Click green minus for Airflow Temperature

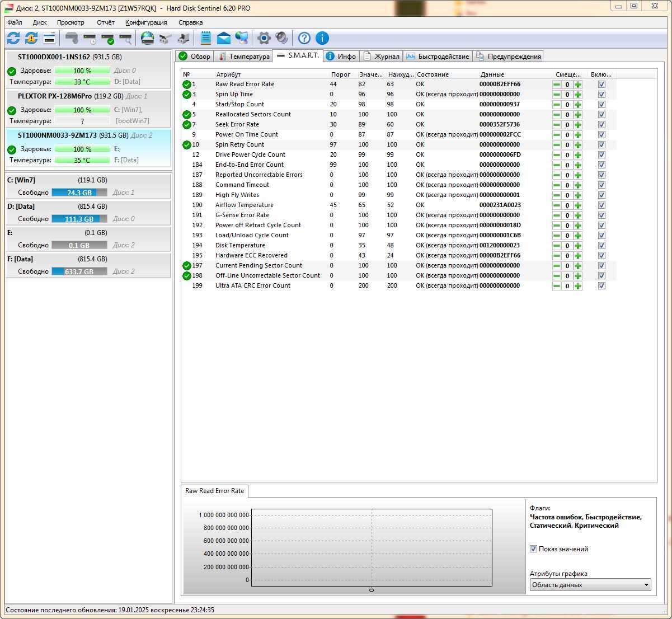557,205
